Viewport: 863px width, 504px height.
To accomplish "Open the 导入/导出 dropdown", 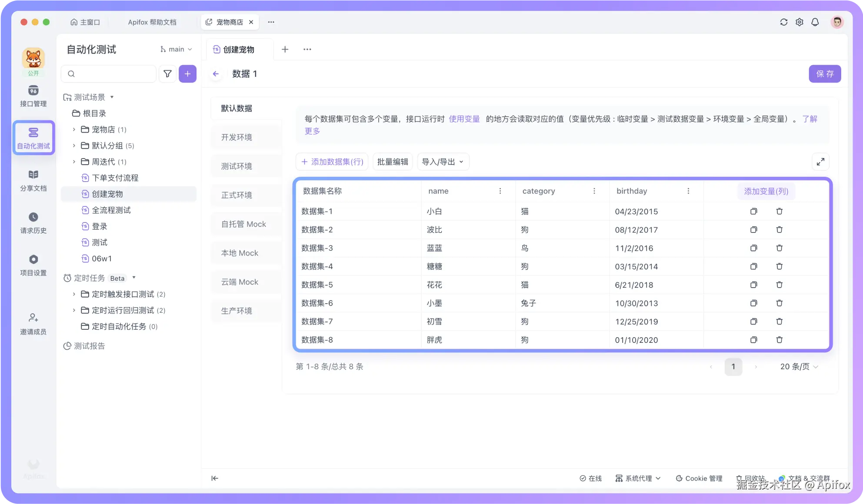I will pos(443,162).
